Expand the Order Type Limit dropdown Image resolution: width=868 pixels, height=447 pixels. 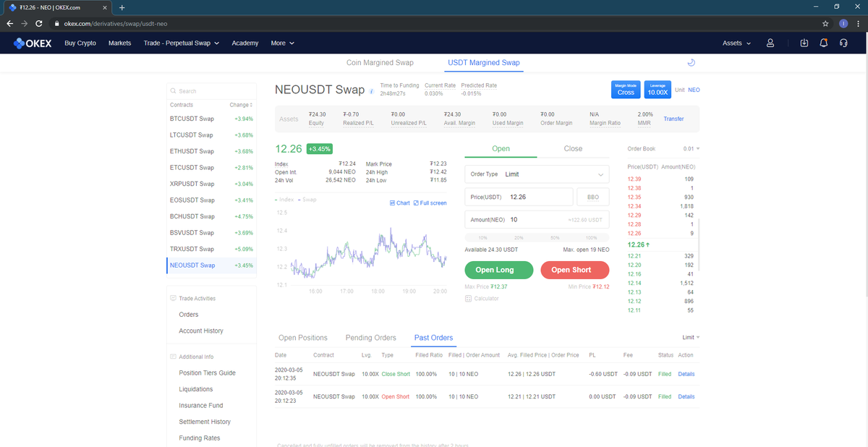tap(537, 174)
